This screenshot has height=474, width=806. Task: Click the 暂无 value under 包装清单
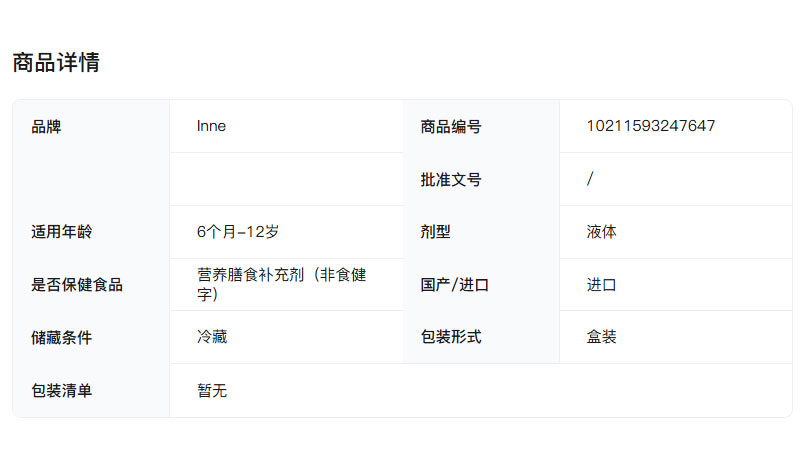pyautogui.click(x=212, y=391)
